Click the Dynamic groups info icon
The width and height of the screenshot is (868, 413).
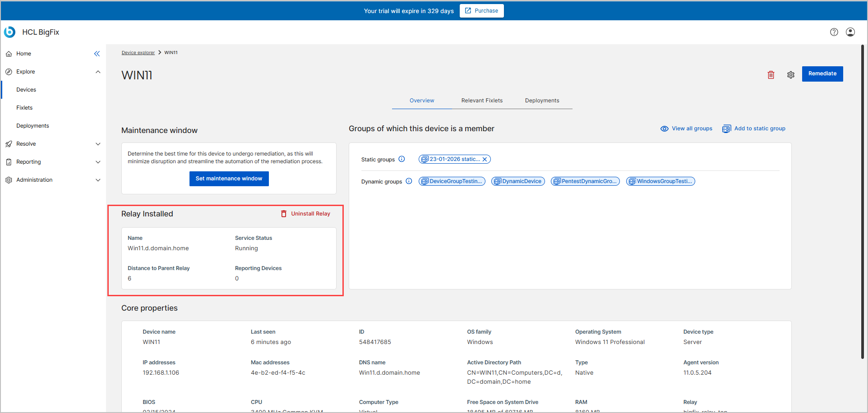409,181
